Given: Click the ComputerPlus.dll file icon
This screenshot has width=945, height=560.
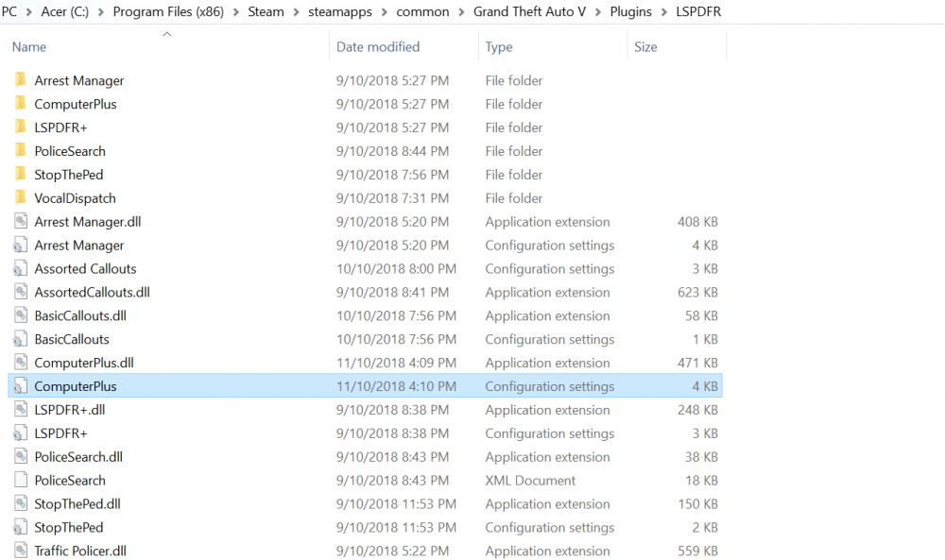Looking at the screenshot, I should click(21, 363).
